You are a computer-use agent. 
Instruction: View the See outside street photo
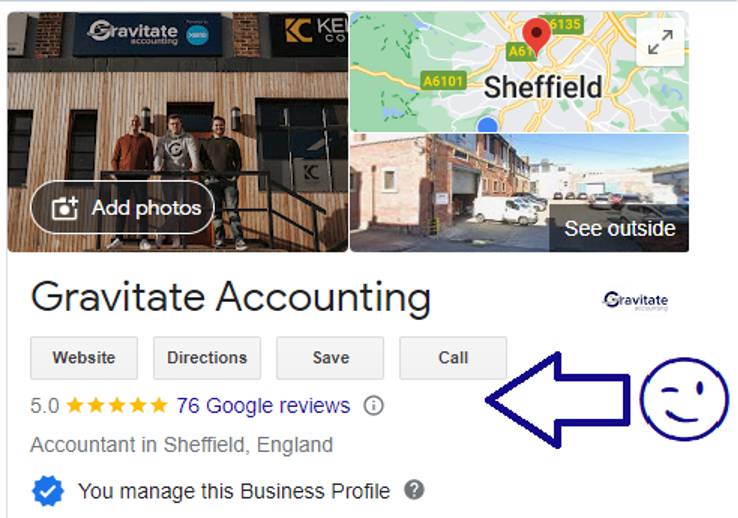520,193
